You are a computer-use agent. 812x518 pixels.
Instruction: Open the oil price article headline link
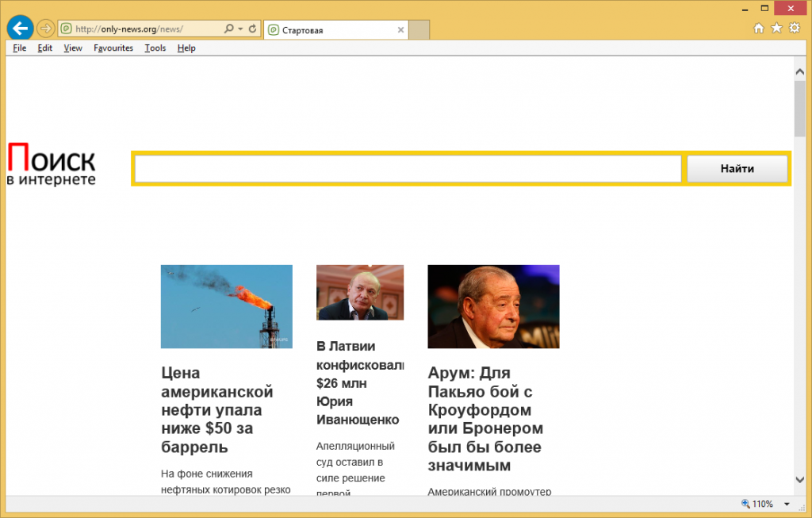(216, 410)
